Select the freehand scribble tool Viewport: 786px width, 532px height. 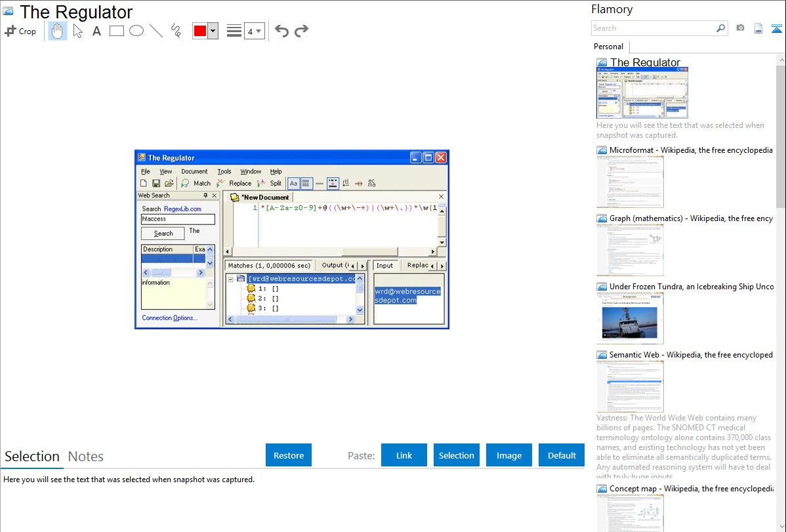coord(176,31)
